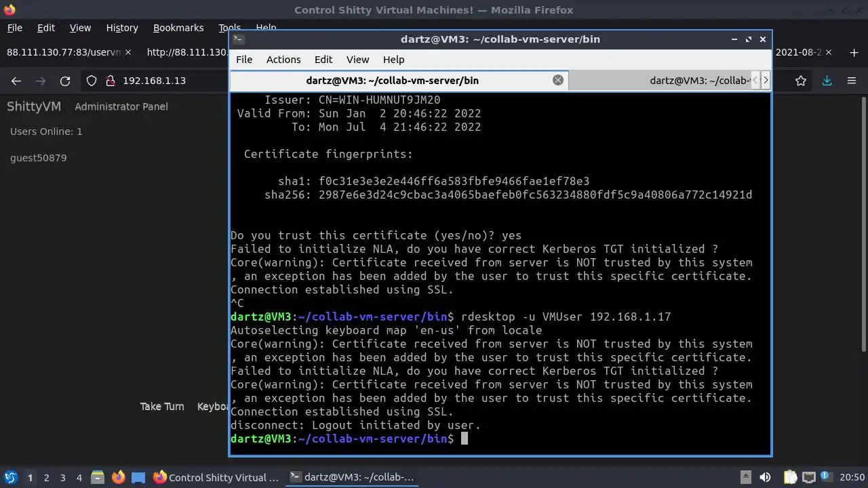This screenshot has width=868, height=488.
Task: Click the show desktop panel icon
Action: click(x=138, y=477)
